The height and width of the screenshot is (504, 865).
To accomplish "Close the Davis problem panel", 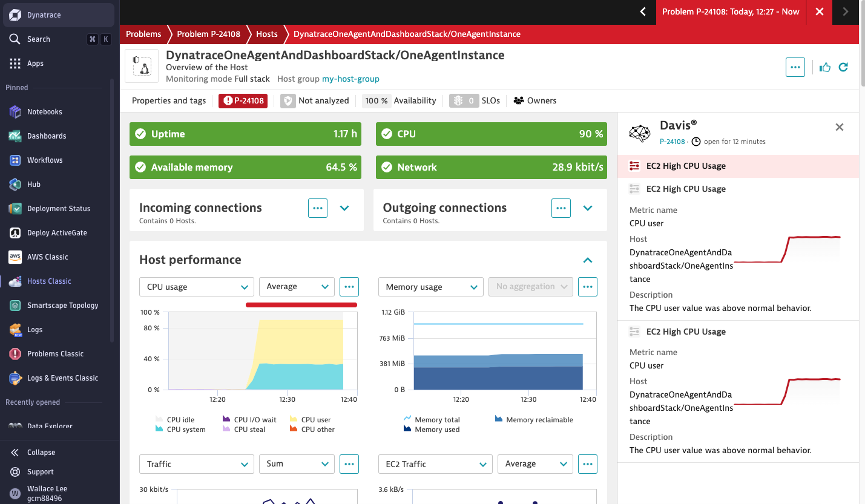I will click(x=840, y=127).
